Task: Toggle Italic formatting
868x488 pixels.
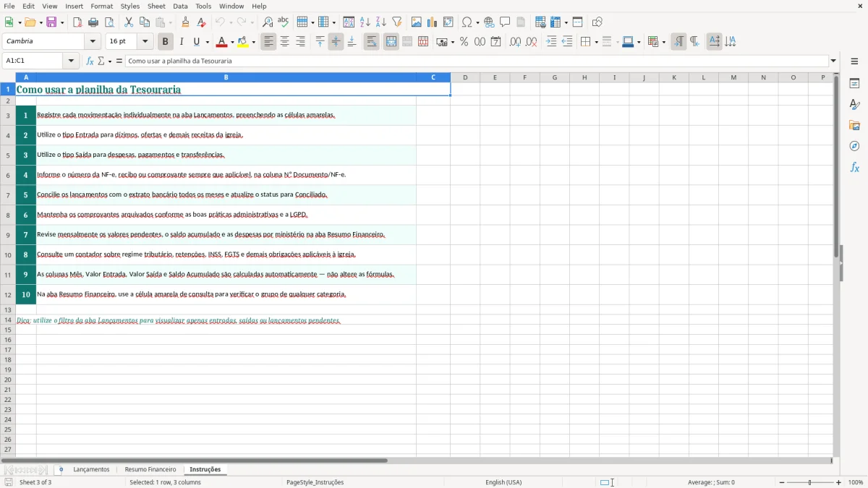Action: click(181, 42)
